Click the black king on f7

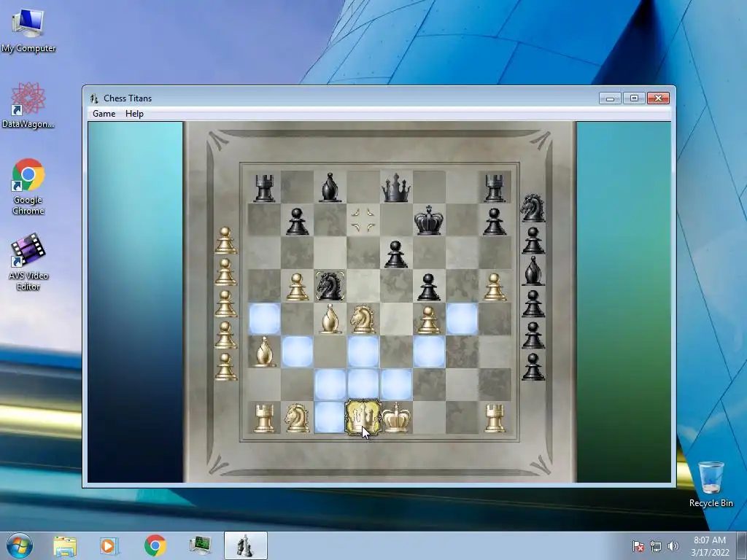tap(429, 220)
